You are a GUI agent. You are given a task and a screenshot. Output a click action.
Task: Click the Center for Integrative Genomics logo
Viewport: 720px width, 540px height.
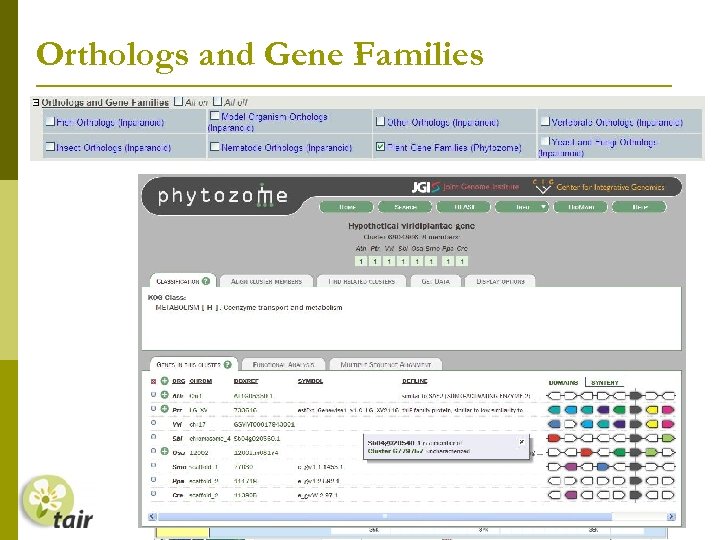[x=598, y=186]
